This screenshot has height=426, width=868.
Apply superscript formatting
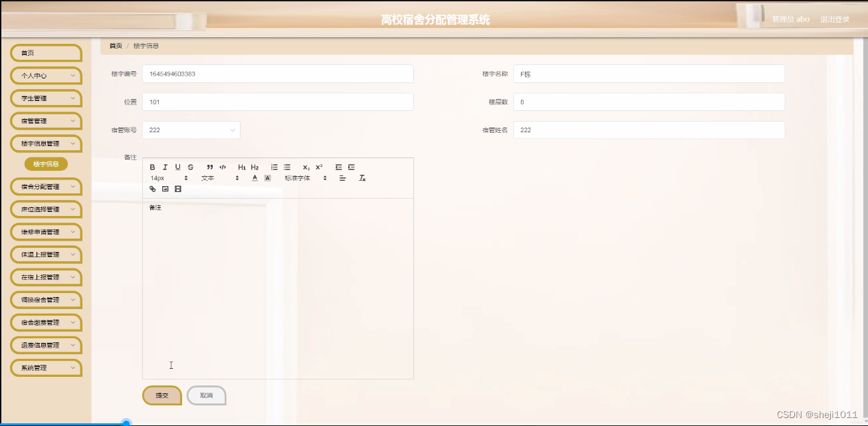[320, 167]
